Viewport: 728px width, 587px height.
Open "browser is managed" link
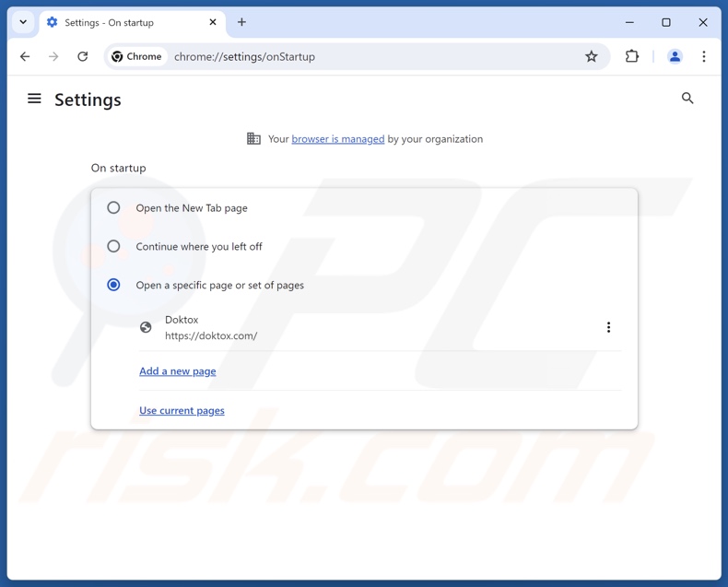[x=338, y=139]
